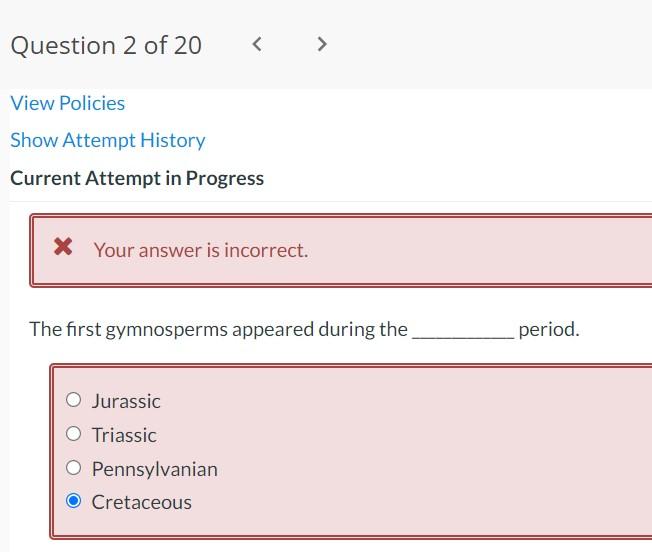The width and height of the screenshot is (652, 552).
Task: Open the View Policies link
Action: [x=67, y=103]
